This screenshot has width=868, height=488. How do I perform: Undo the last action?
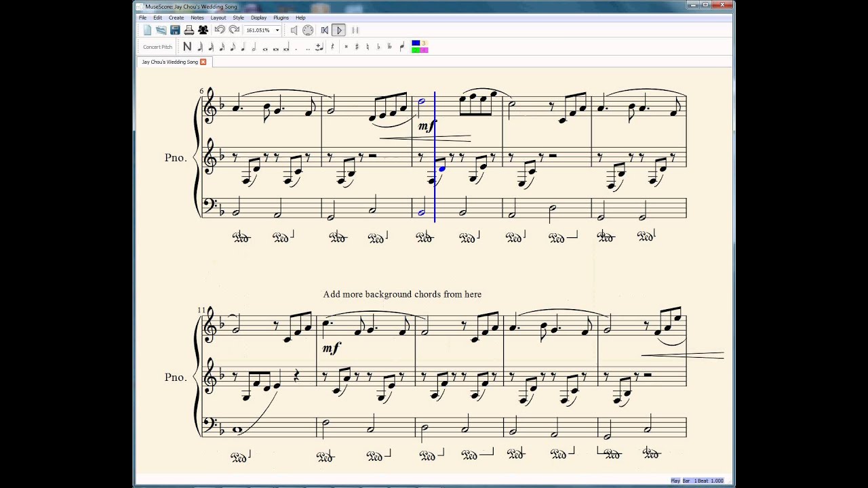pyautogui.click(x=220, y=30)
